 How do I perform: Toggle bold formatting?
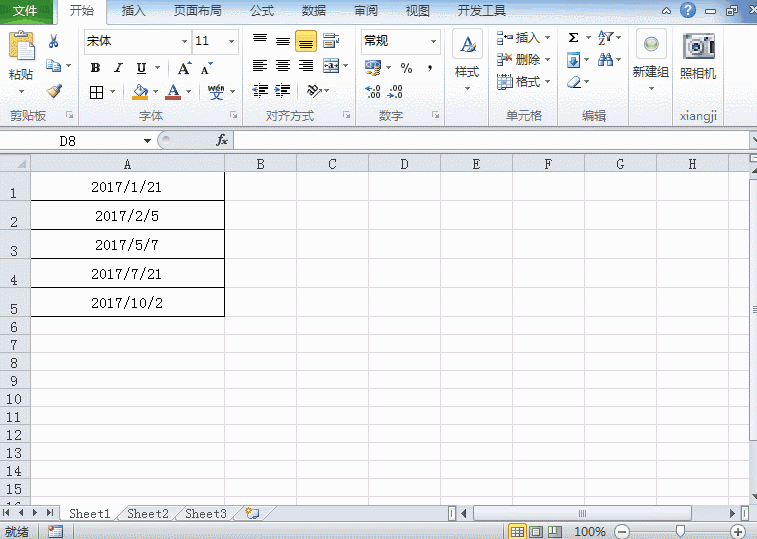pyautogui.click(x=96, y=68)
